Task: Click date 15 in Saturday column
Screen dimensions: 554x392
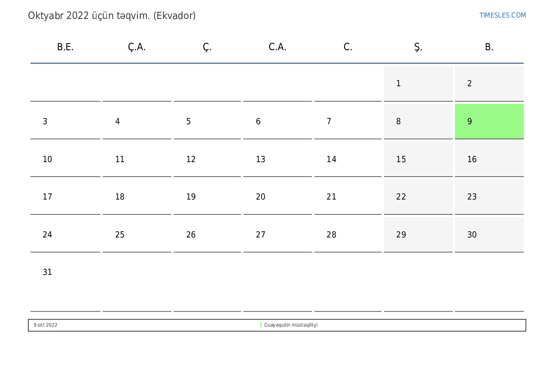Action: click(418, 159)
